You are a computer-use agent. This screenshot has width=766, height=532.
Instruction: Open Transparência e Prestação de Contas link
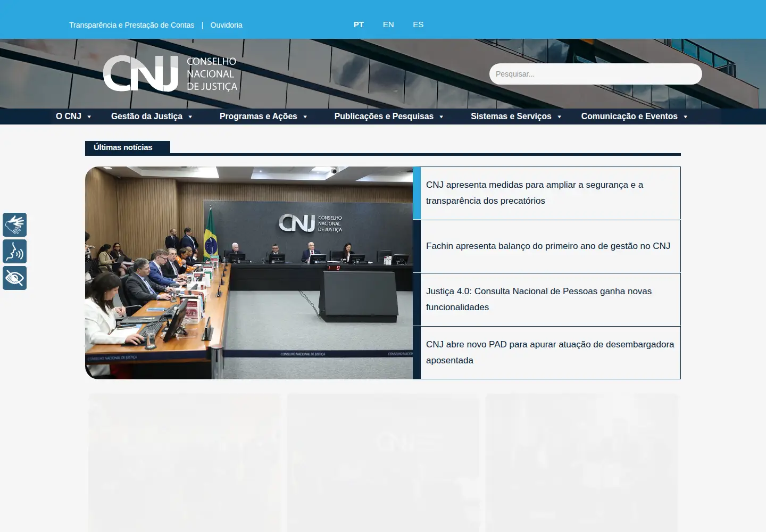click(131, 25)
